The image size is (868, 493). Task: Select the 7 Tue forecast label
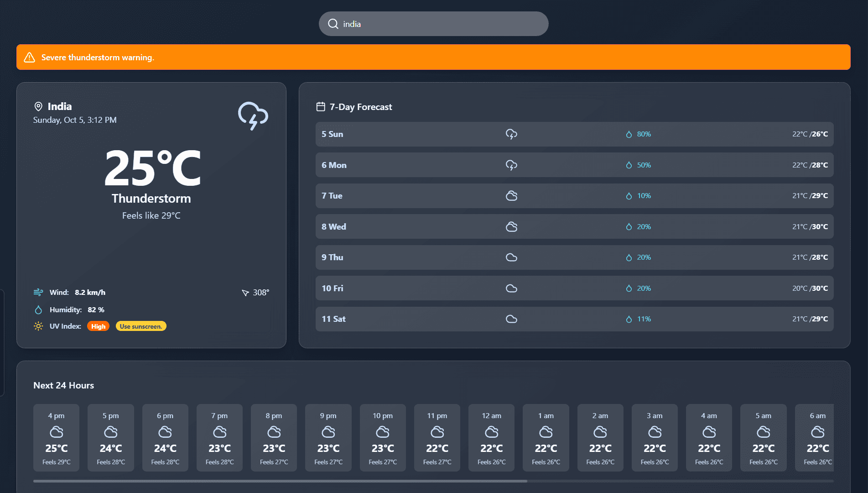332,196
